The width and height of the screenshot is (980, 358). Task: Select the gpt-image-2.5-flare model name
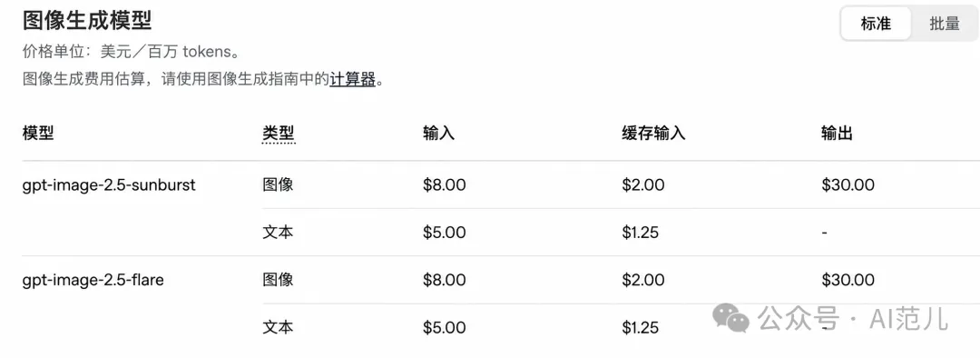(93, 280)
